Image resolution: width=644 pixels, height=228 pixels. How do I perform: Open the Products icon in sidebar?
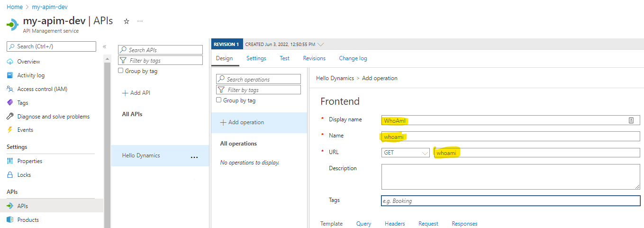click(x=10, y=220)
